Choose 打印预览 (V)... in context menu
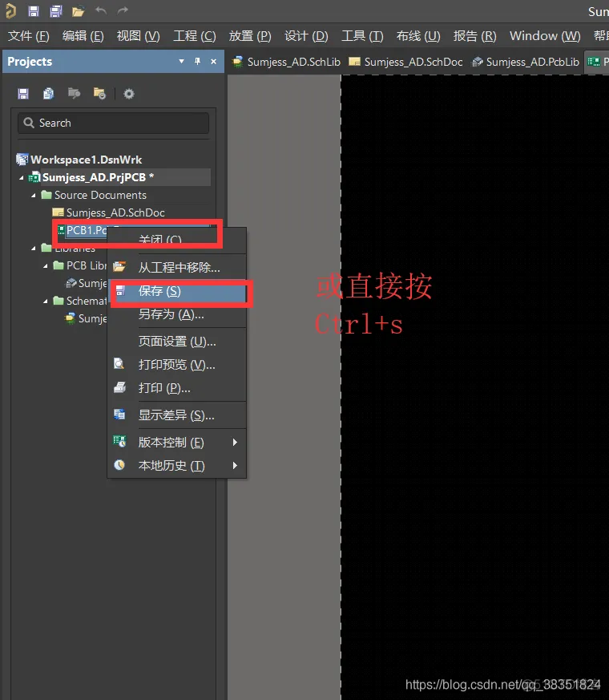 point(177,365)
